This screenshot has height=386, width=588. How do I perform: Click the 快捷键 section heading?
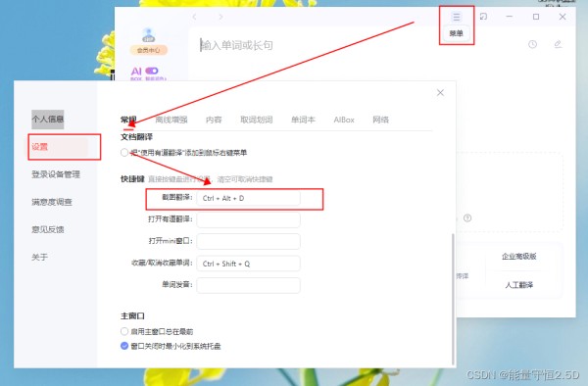(x=132, y=179)
